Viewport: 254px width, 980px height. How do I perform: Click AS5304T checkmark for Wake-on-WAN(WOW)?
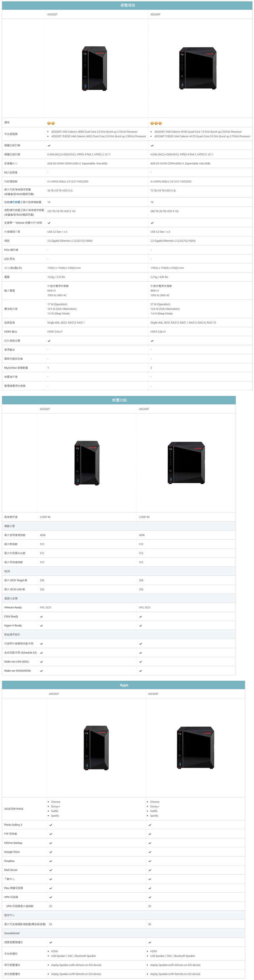click(141, 671)
